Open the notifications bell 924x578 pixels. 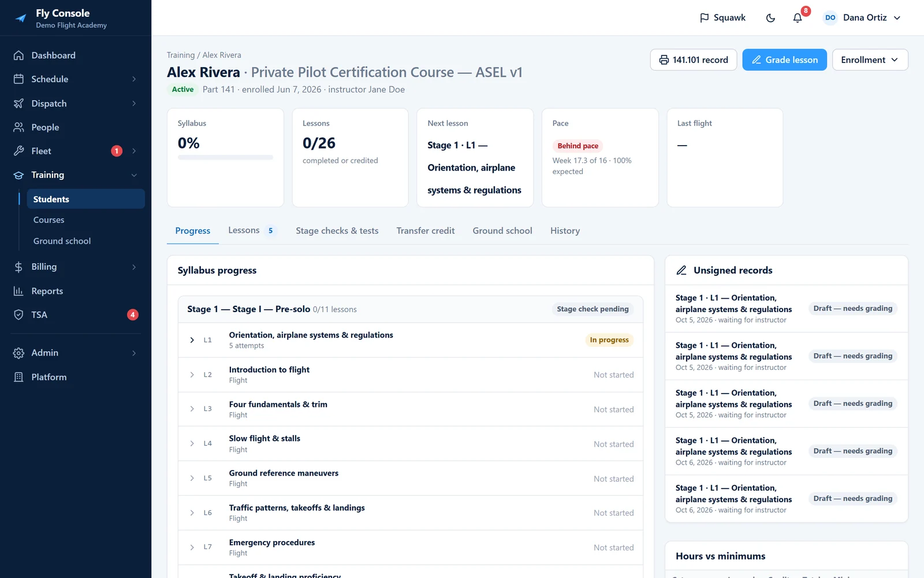[798, 18]
